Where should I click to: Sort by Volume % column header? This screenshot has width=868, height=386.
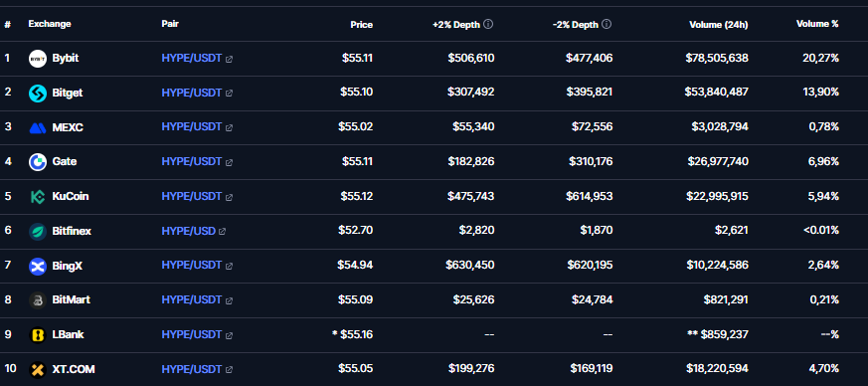pyautogui.click(x=817, y=24)
